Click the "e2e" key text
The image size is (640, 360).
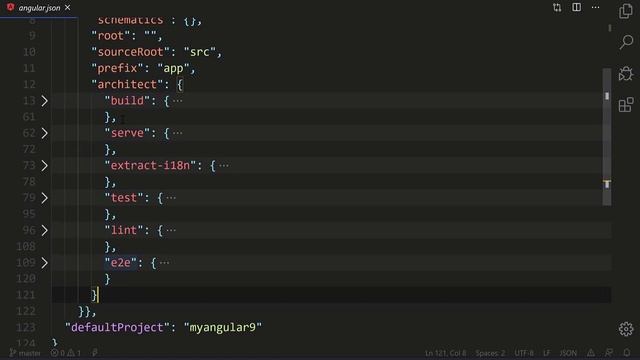(121, 262)
